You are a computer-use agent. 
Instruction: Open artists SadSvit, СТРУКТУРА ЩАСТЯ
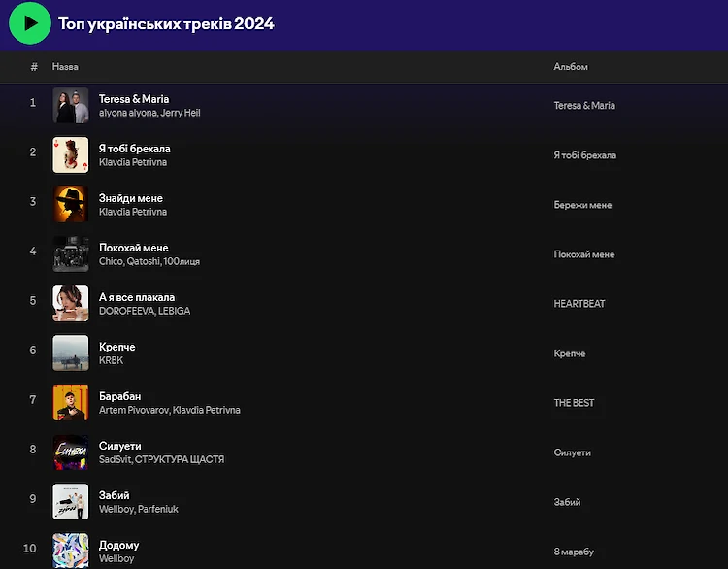coord(161,459)
